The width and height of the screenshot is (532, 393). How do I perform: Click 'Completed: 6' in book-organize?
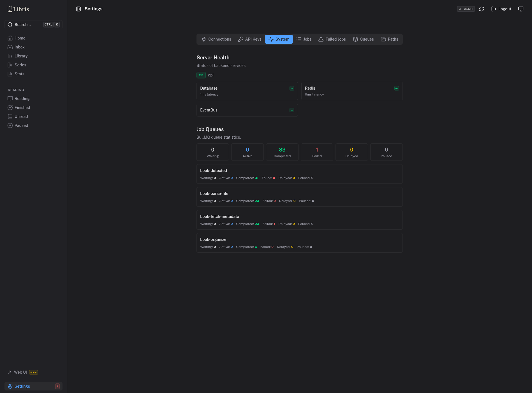246,247
